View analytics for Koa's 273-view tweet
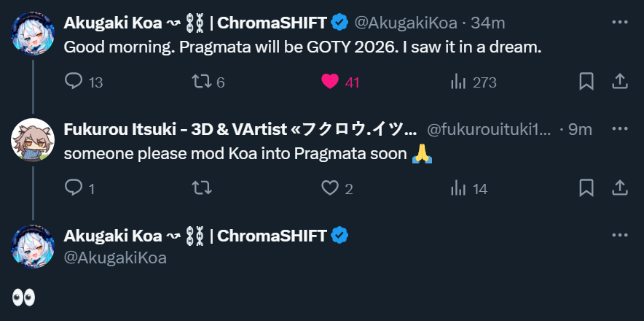This screenshot has height=321, width=644. [459, 82]
